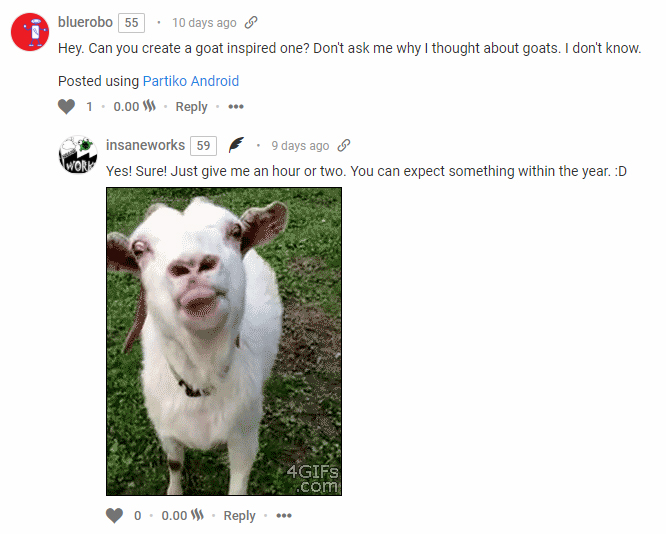Show payout details for bluerobo's 0.00
666x534 pixels.
[126, 107]
